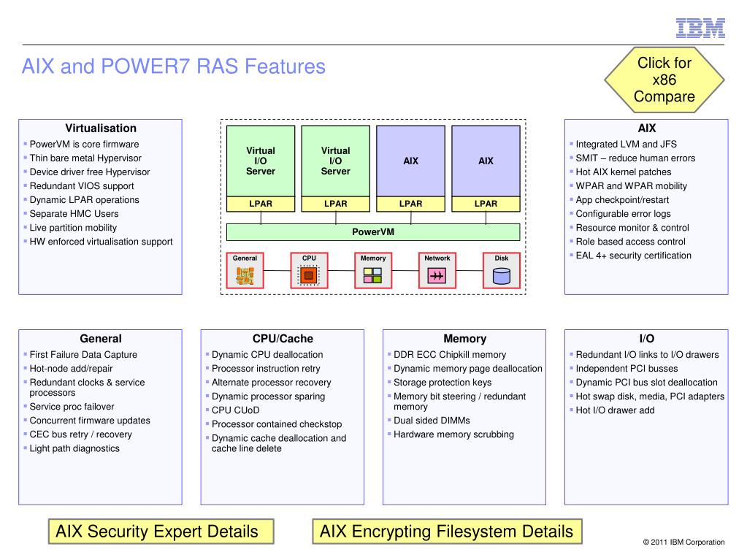Click 'Concurrent firmware updates' bullet
This screenshot has width=747, height=560.
[x=90, y=421]
